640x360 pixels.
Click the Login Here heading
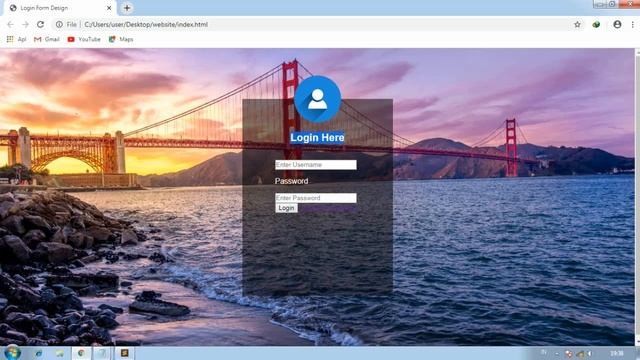coord(317,138)
